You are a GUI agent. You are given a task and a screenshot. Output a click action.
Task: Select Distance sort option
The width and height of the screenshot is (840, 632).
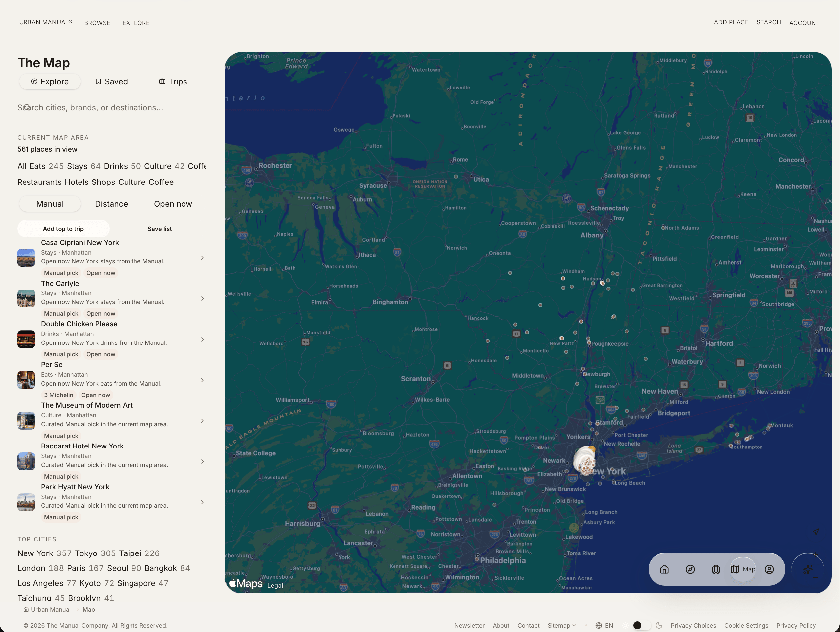coord(111,204)
